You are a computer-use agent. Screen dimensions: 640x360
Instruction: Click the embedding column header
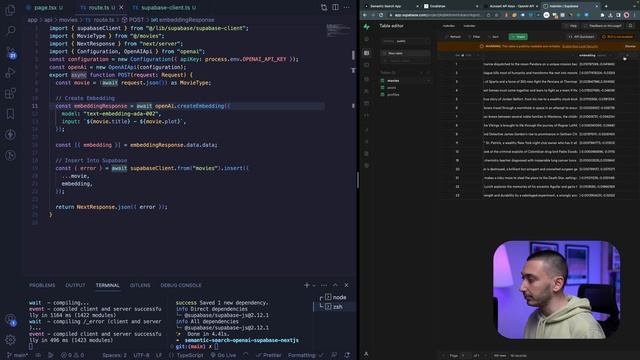point(588,55)
